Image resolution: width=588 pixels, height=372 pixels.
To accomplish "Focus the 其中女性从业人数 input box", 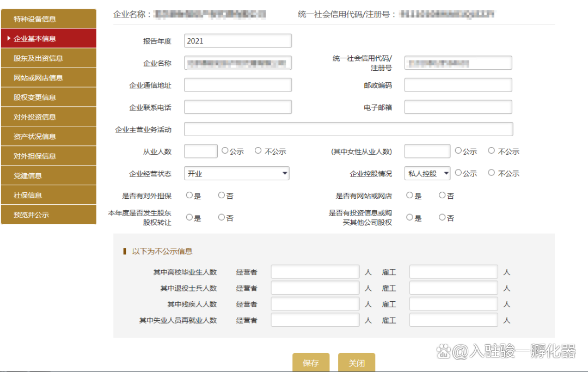I will pos(427,151).
